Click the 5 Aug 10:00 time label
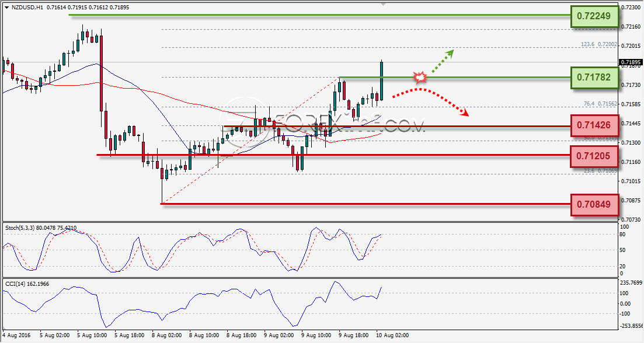 click(92, 335)
